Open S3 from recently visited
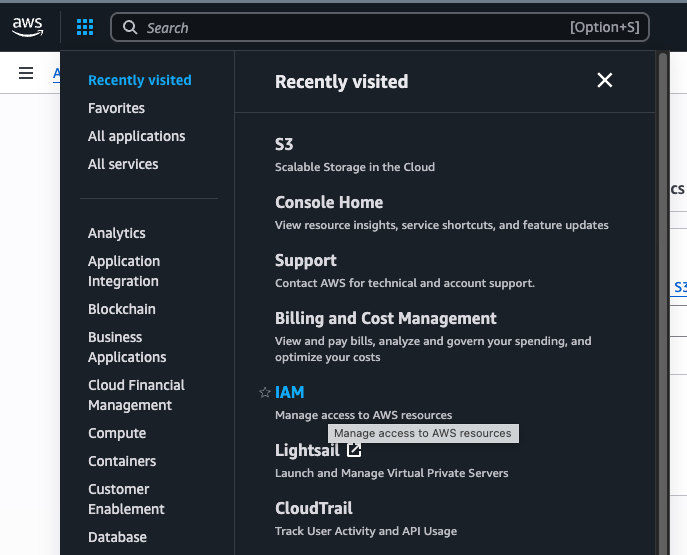This screenshot has height=555, width=687. pyautogui.click(x=284, y=144)
